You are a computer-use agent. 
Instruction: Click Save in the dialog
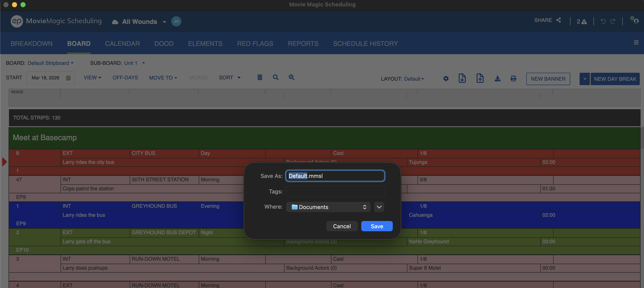[377, 226]
